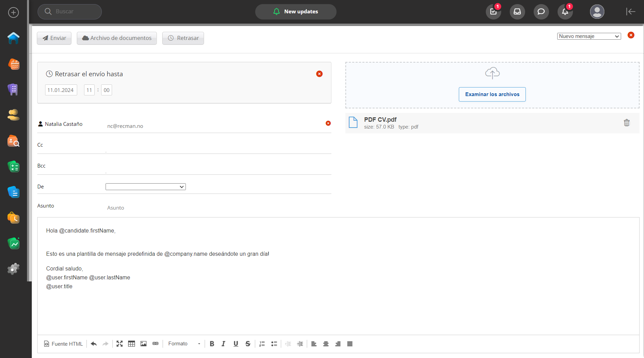Insert a table in the editor
The width and height of the screenshot is (644, 358).
(132, 344)
